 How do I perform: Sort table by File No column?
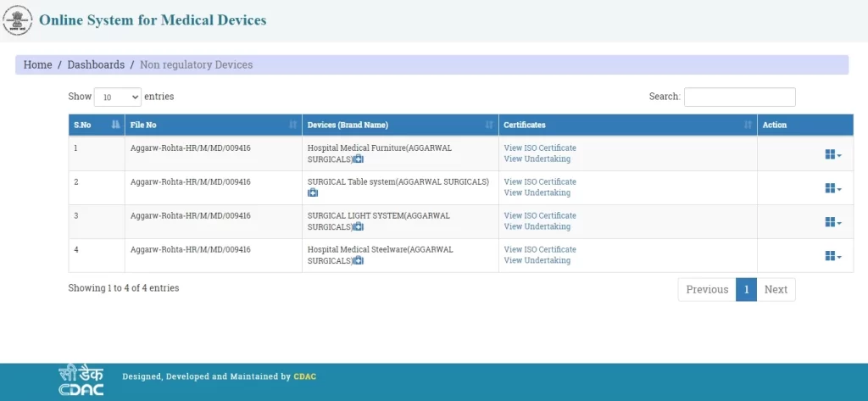tap(213, 125)
